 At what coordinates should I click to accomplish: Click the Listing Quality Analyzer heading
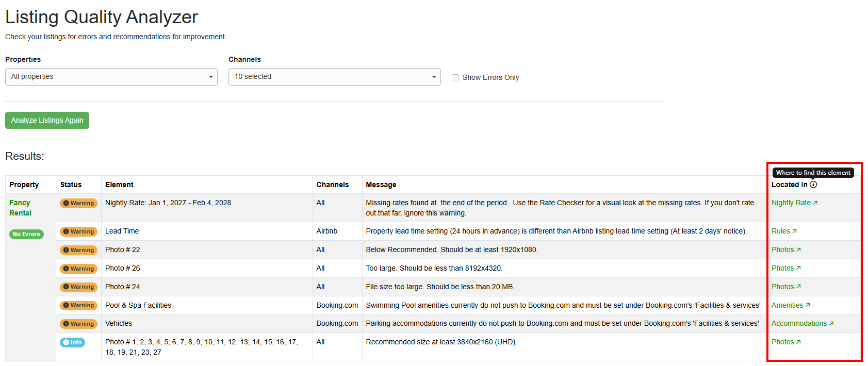pos(102,17)
